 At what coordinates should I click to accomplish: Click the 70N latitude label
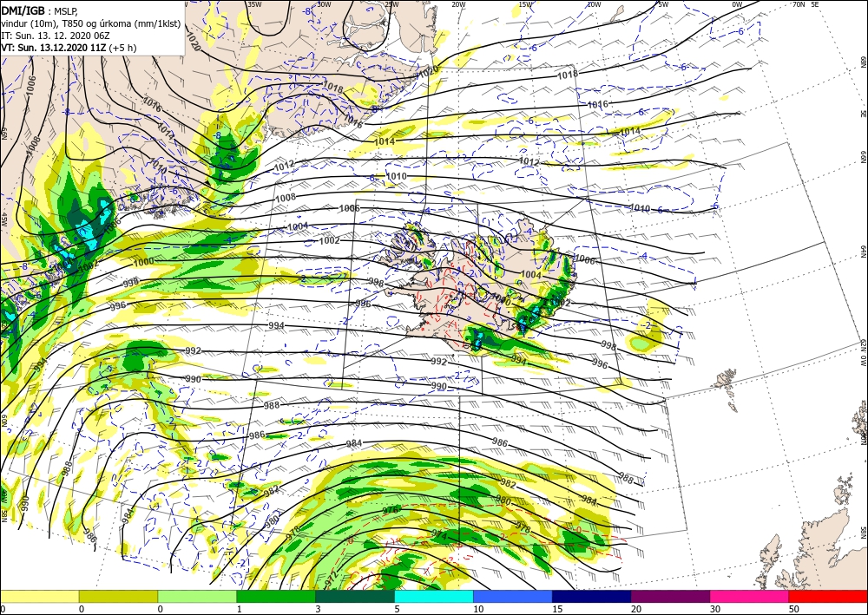(x=799, y=4)
